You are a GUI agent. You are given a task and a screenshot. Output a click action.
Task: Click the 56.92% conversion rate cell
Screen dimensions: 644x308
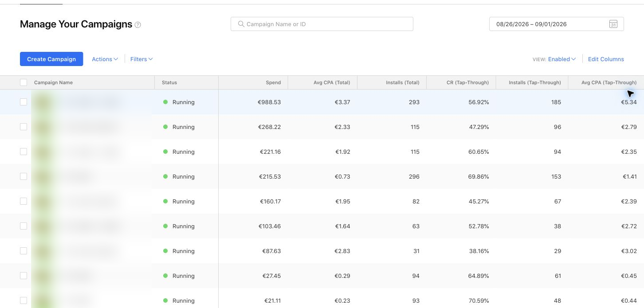click(479, 102)
